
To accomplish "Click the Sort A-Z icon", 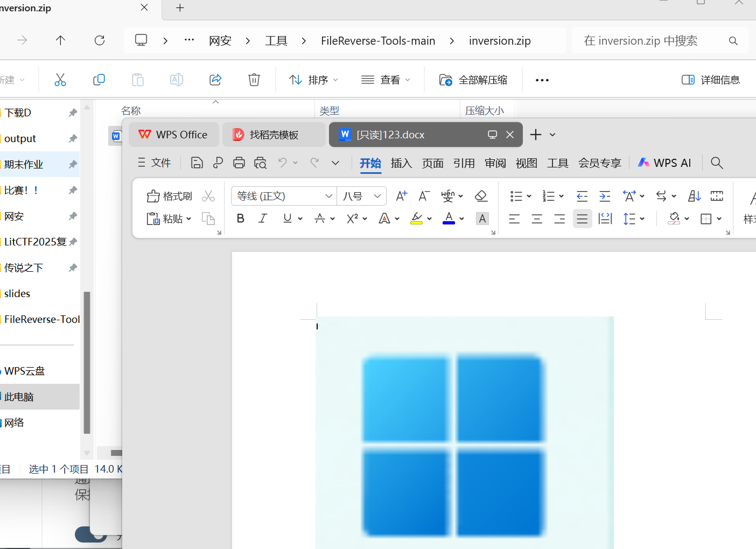I will tap(695, 196).
